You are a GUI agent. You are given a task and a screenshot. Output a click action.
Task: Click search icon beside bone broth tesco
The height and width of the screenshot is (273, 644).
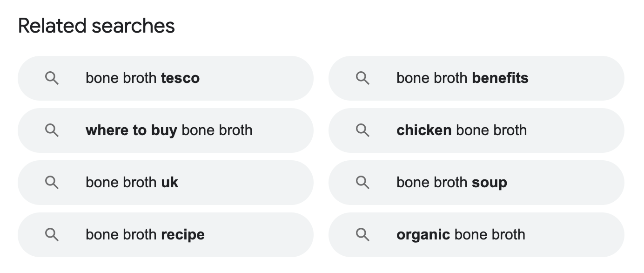pyautogui.click(x=52, y=78)
